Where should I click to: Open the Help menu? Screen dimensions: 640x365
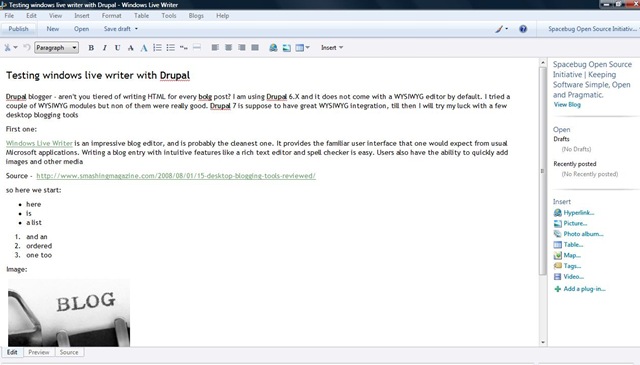222,16
